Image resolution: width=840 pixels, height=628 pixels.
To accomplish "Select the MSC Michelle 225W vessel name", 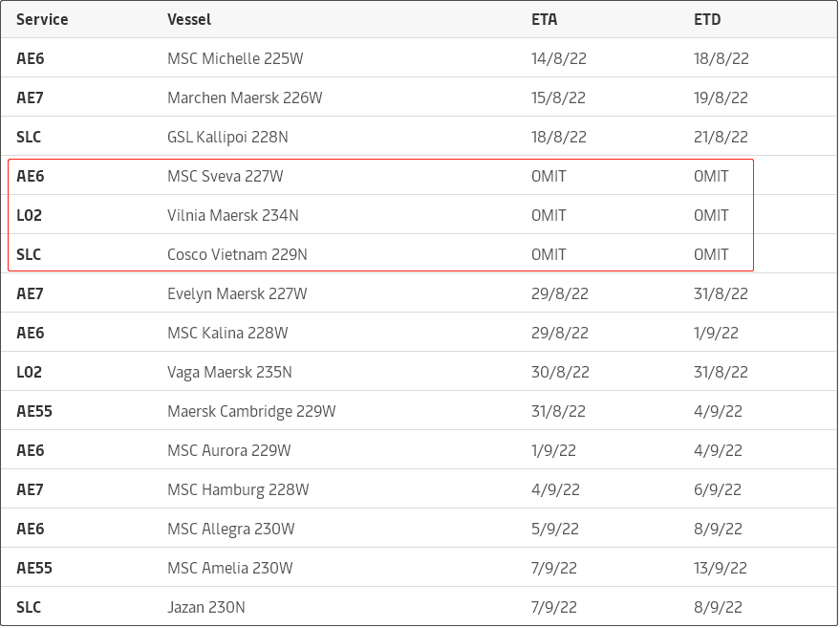I will [235, 58].
